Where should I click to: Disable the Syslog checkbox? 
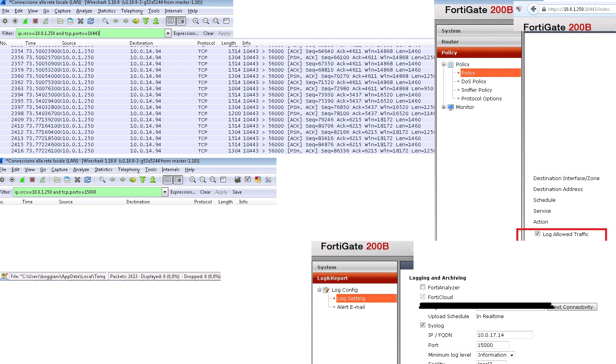[422, 325]
